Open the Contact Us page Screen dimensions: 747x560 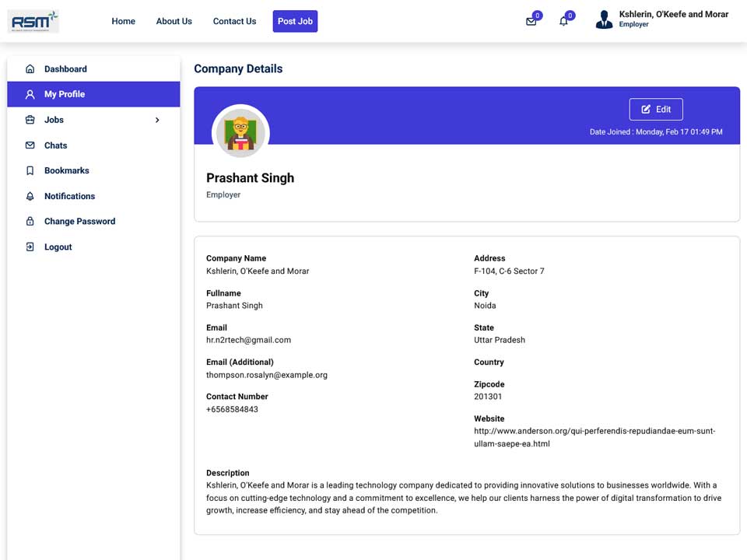(234, 22)
